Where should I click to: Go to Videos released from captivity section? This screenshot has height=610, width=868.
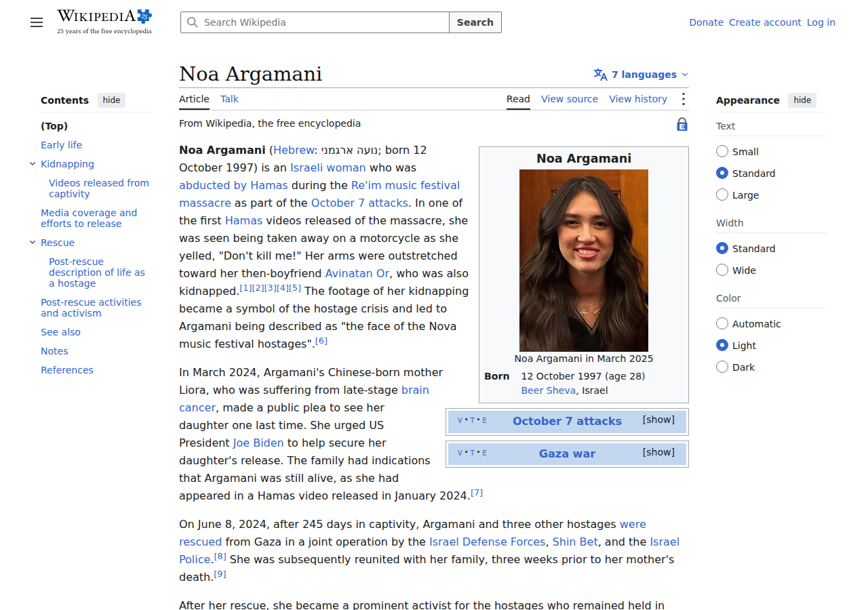pos(99,188)
